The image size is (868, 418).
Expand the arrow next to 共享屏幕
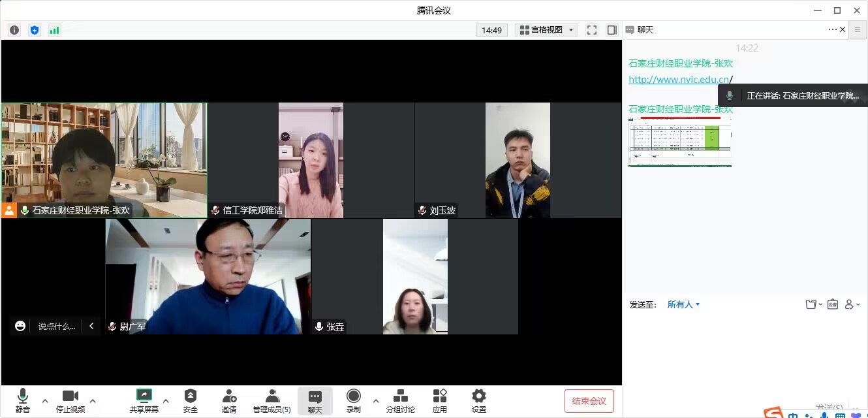point(166,400)
